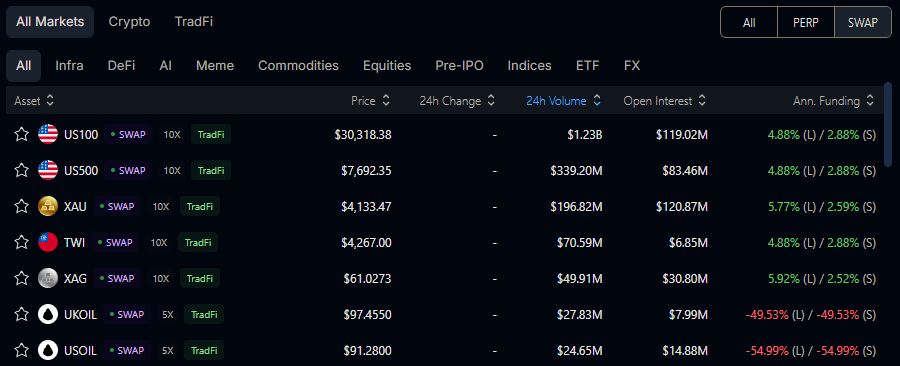The height and width of the screenshot is (366, 900).
Task: Open the USOIL market name
Action: pos(80,350)
